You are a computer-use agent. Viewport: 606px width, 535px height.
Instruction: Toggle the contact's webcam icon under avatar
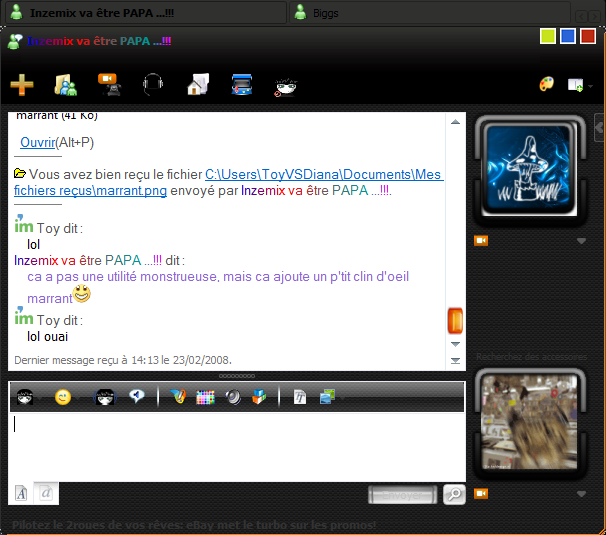point(481,241)
